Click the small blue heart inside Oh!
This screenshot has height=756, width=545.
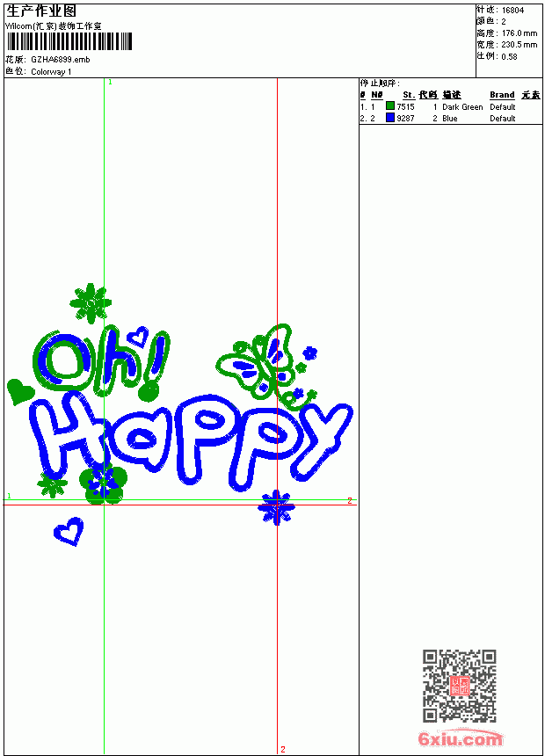click(x=141, y=335)
